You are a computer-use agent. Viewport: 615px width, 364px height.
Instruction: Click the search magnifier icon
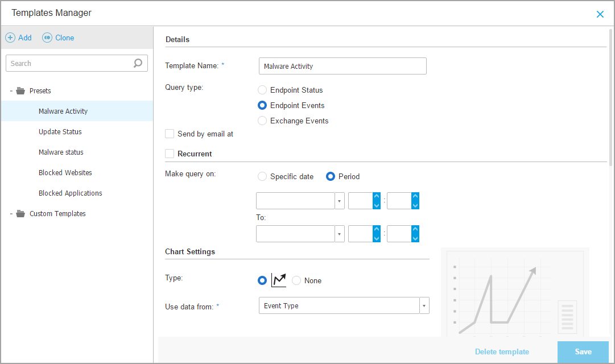pos(138,63)
